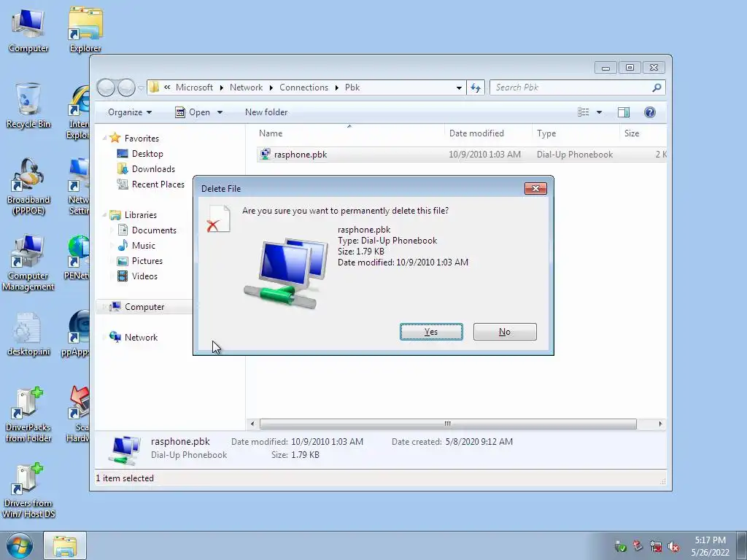
Task: Open the Pictures library
Action: point(147,261)
